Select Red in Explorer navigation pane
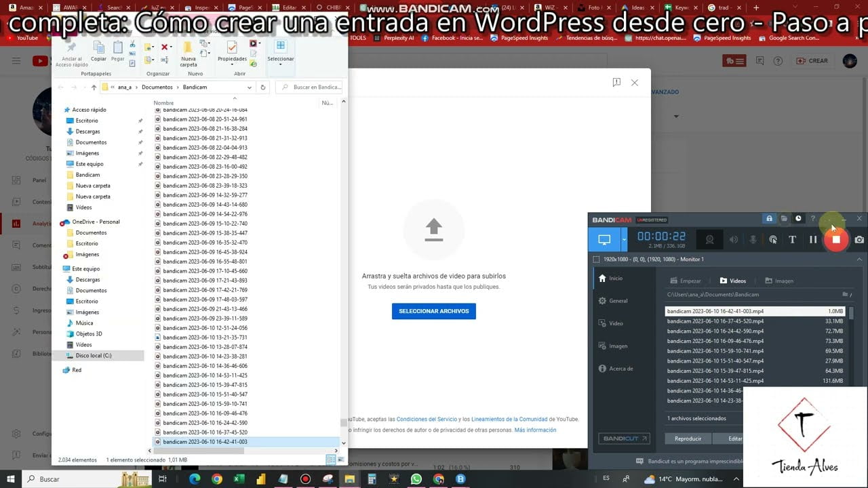 coord(77,370)
